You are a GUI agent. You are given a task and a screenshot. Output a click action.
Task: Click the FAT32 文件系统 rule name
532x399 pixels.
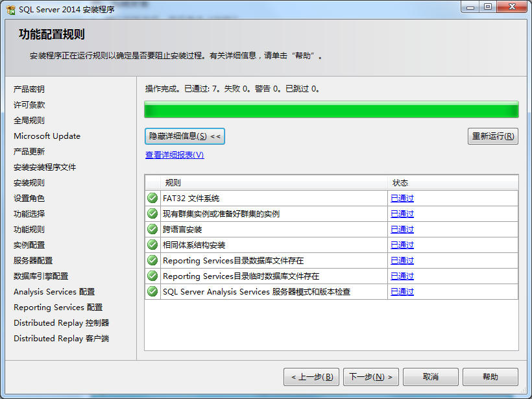click(191, 198)
